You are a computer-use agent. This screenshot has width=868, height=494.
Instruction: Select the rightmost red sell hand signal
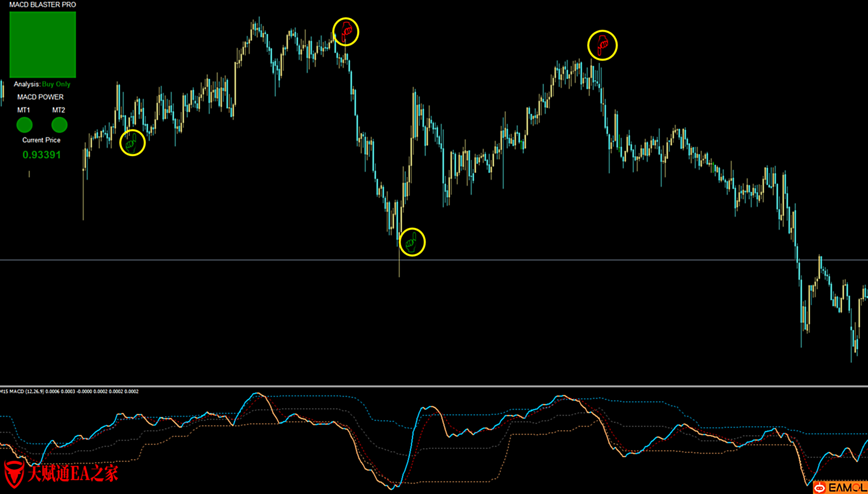point(602,45)
